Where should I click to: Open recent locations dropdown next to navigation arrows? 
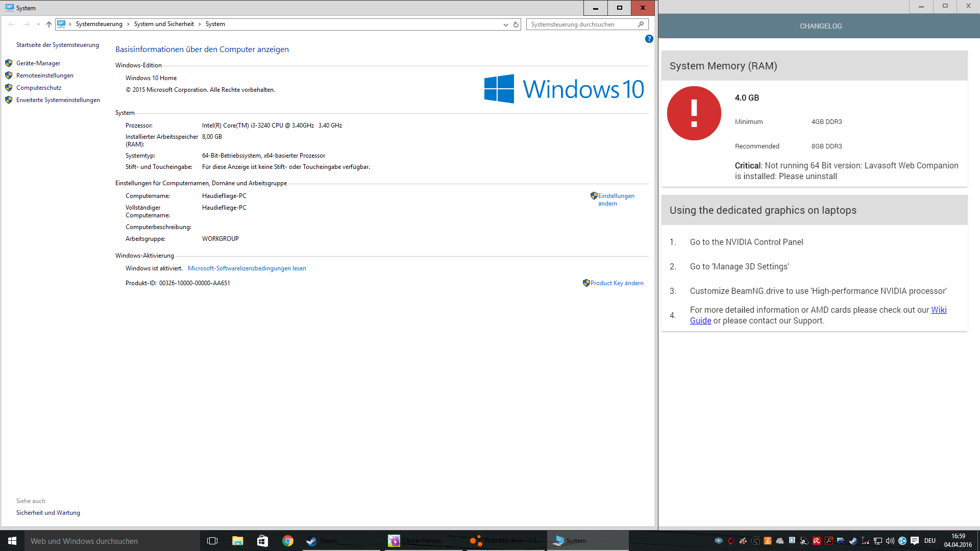pos(38,24)
